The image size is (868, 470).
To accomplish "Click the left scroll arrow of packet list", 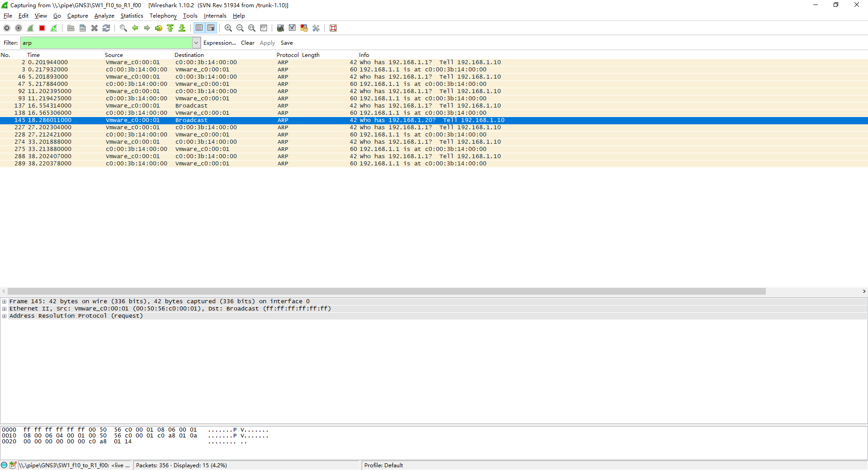I will (4, 291).
